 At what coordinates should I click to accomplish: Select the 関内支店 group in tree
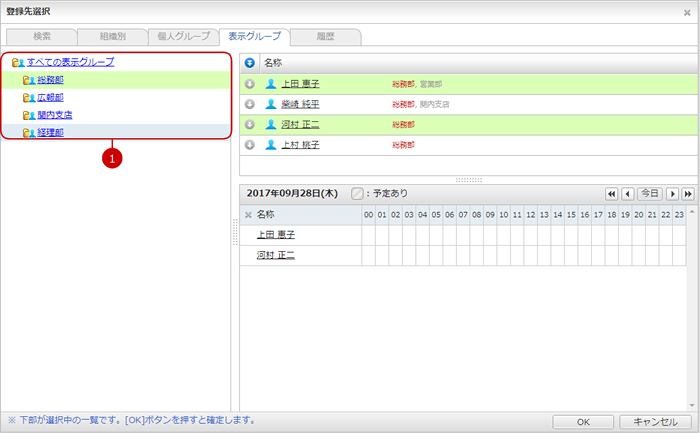click(54, 115)
